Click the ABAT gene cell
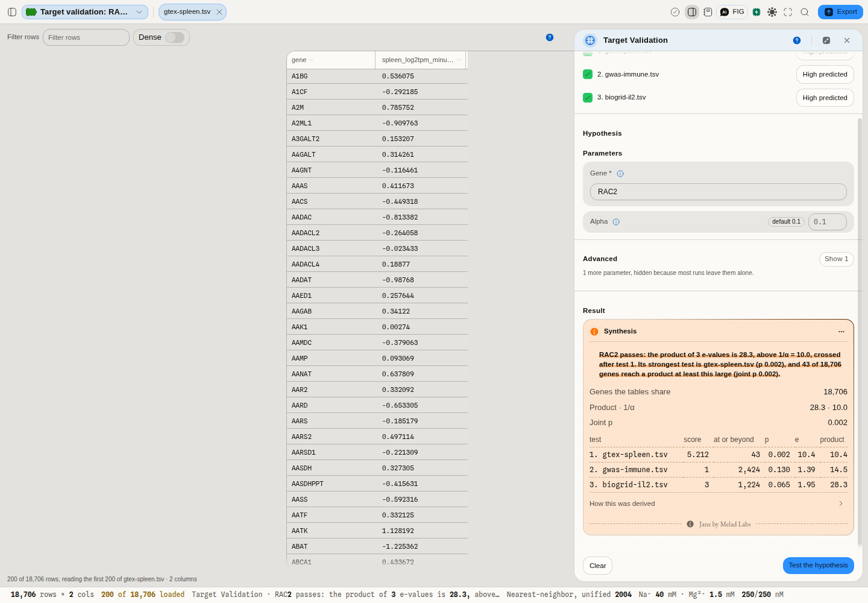This screenshot has width=868, height=603. point(331,546)
